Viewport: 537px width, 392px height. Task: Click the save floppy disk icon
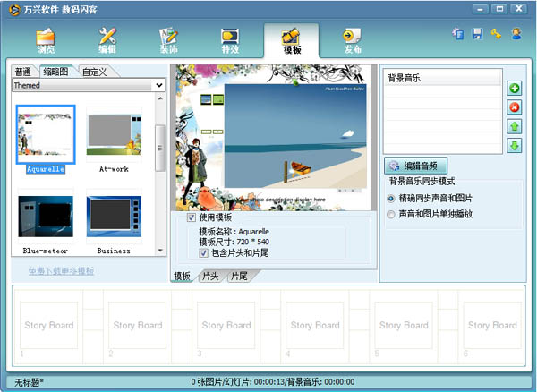pos(477,34)
